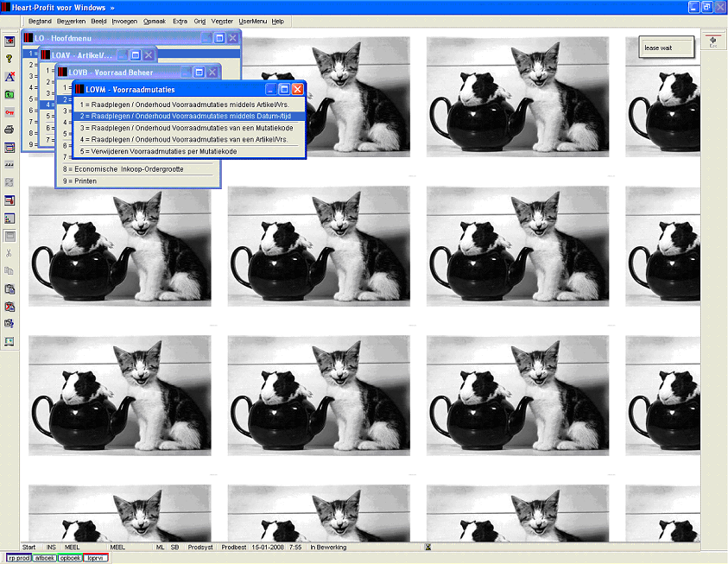Select option 3 Voorraadmutaties van een Mutatiekode
This screenshot has height=564, width=728.
(189, 128)
